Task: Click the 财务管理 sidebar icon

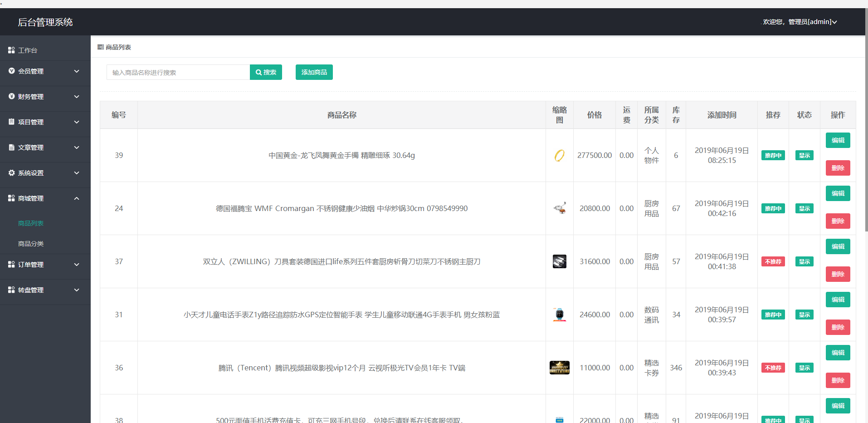Action: pos(11,96)
